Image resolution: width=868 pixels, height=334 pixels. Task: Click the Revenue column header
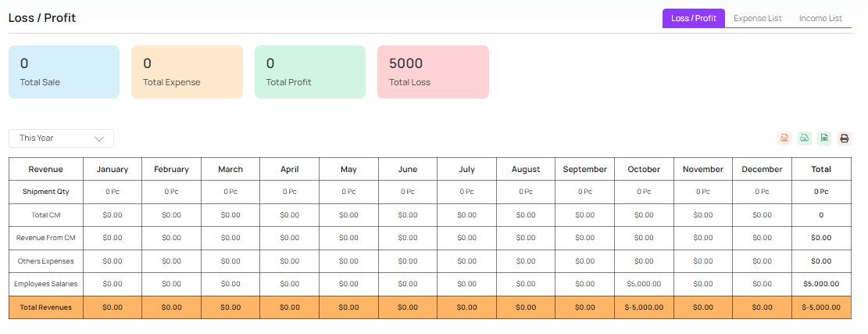point(45,169)
